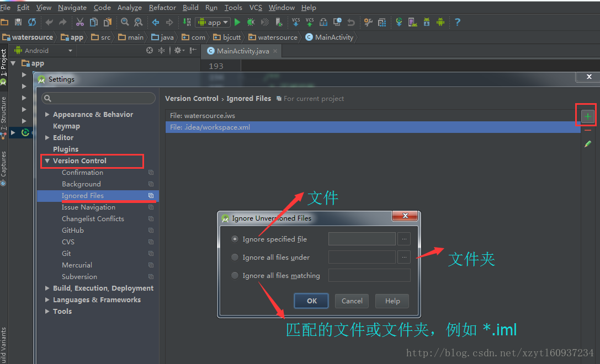Click the Settings search field
Viewport: 600px width, 364px height.
click(99, 98)
